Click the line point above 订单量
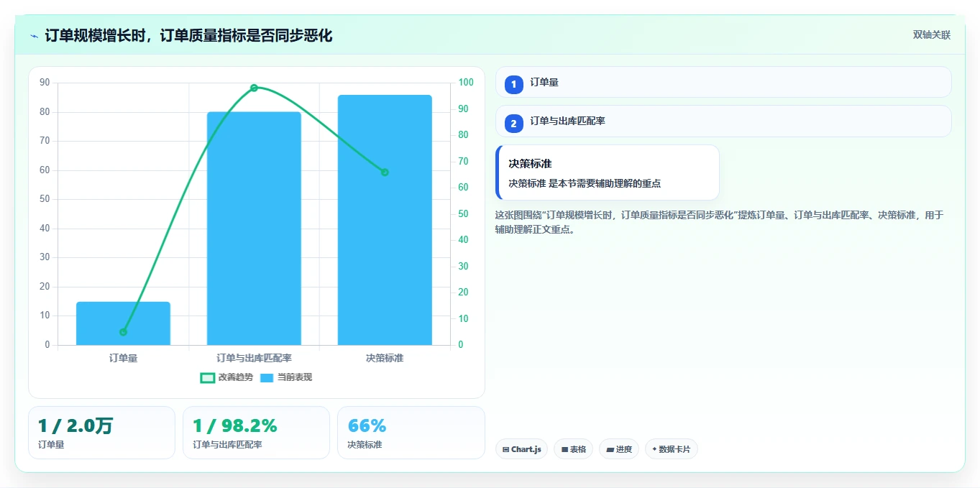This screenshot has width=980, height=488. tap(123, 332)
